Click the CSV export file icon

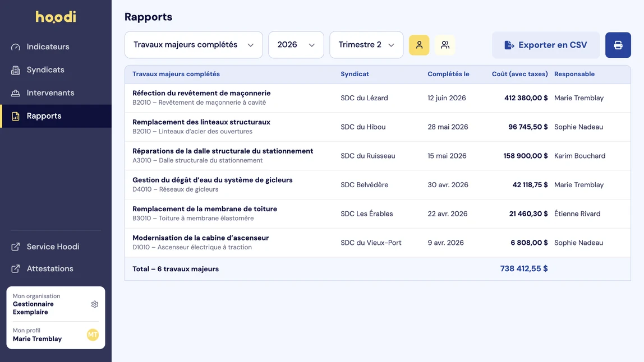click(509, 45)
